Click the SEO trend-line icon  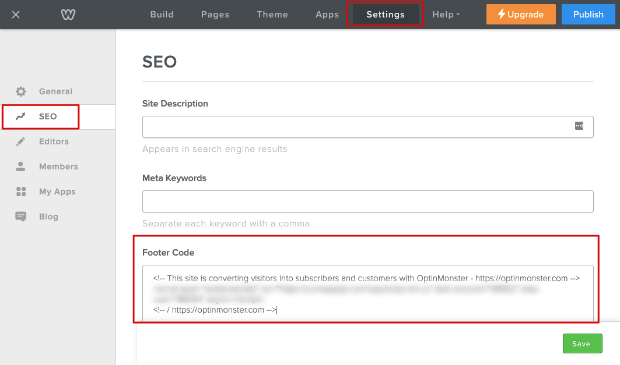click(21, 116)
